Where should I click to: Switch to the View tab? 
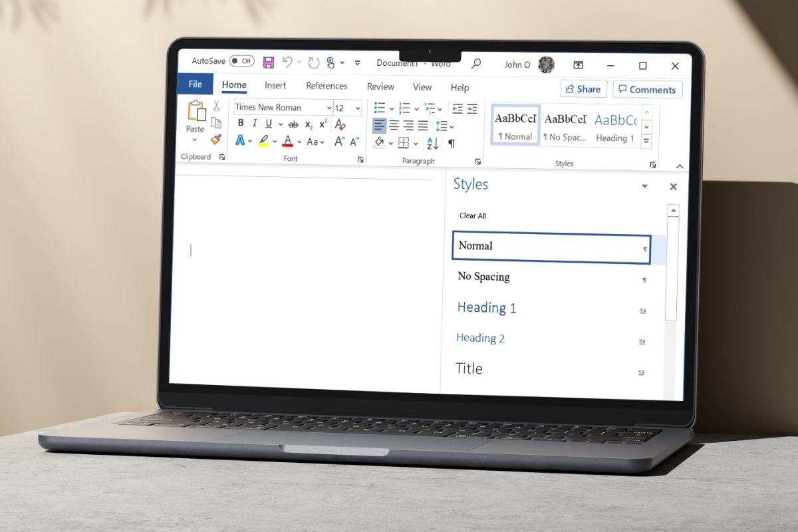pos(422,87)
